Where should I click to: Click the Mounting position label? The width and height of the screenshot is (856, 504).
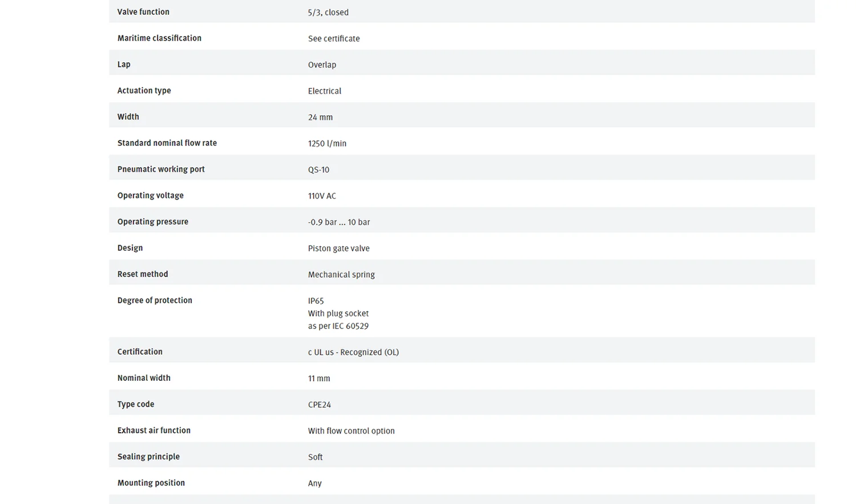pyautogui.click(x=151, y=483)
